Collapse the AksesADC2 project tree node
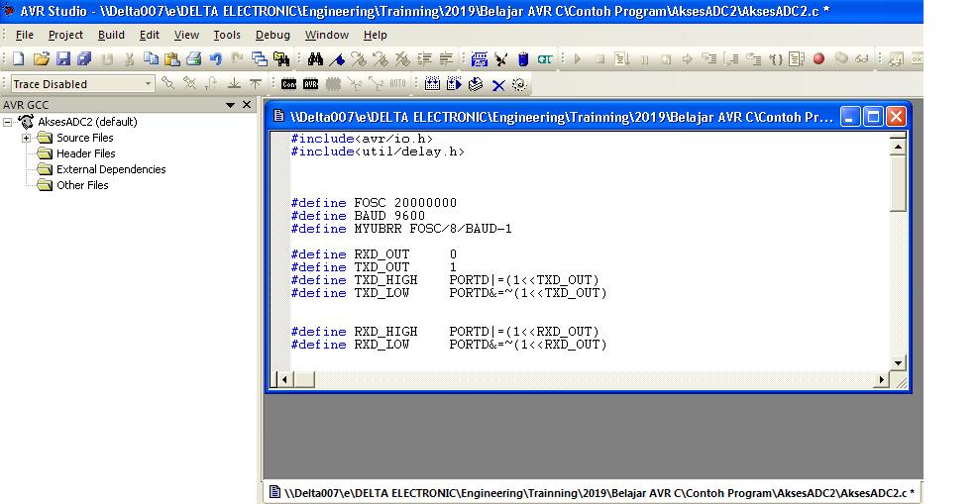The image size is (980, 504). tap(9, 122)
